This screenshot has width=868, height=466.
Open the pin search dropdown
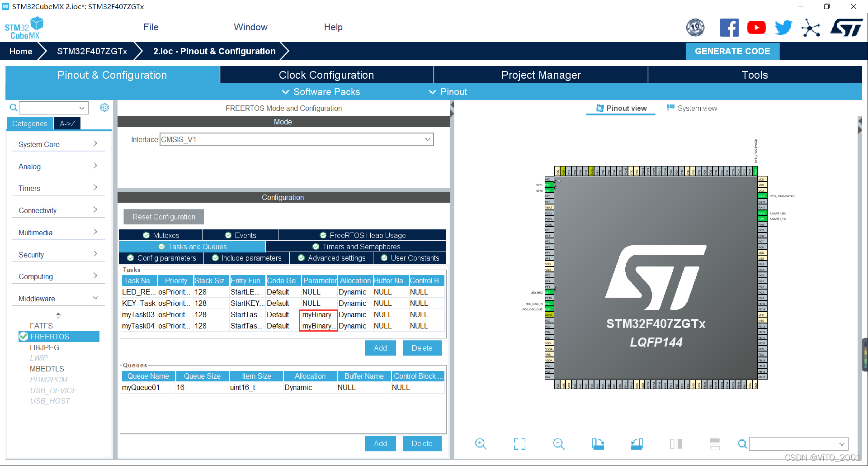(842, 444)
